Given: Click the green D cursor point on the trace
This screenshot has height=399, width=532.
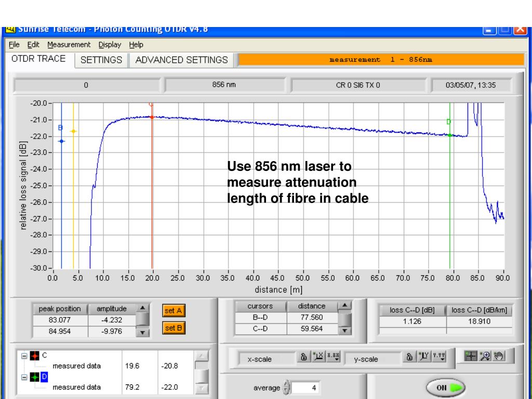Looking at the screenshot, I should [450, 136].
